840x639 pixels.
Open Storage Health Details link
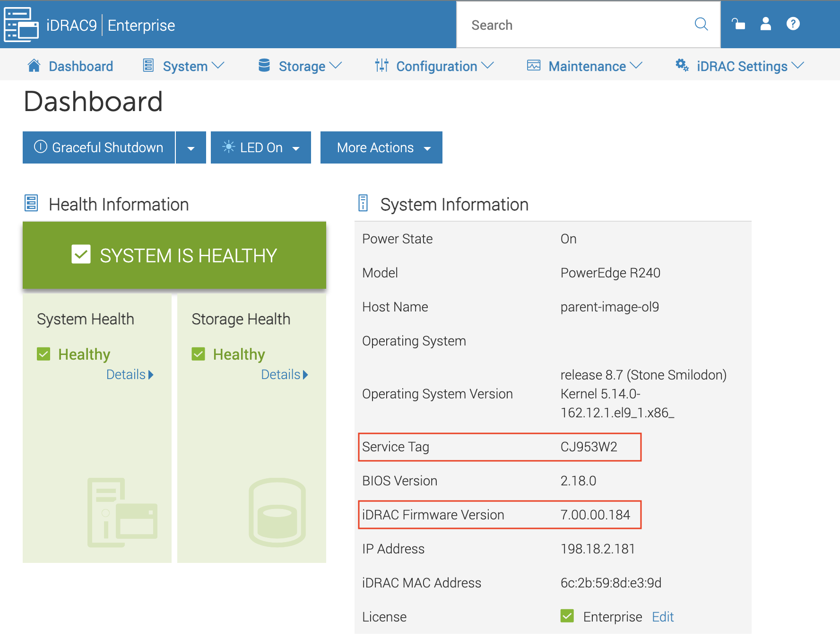click(285, 374)
